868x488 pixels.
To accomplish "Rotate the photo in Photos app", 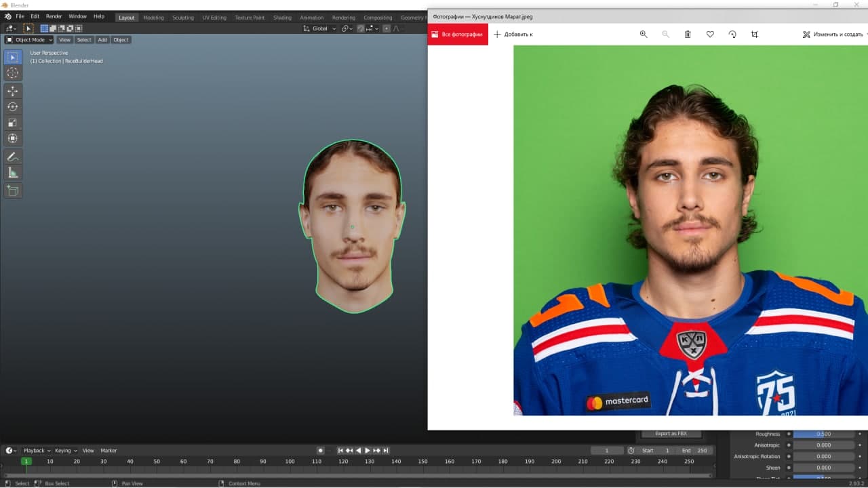I will tap(732, 34).
